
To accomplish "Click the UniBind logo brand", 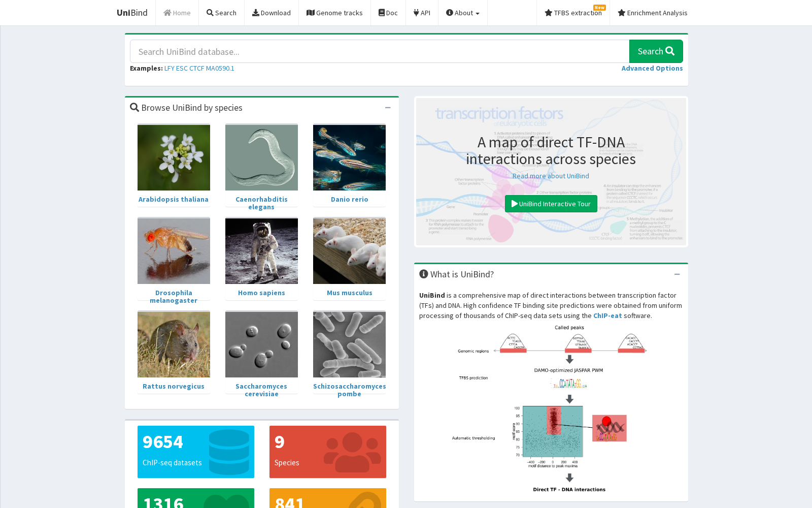I will [132, 13].
